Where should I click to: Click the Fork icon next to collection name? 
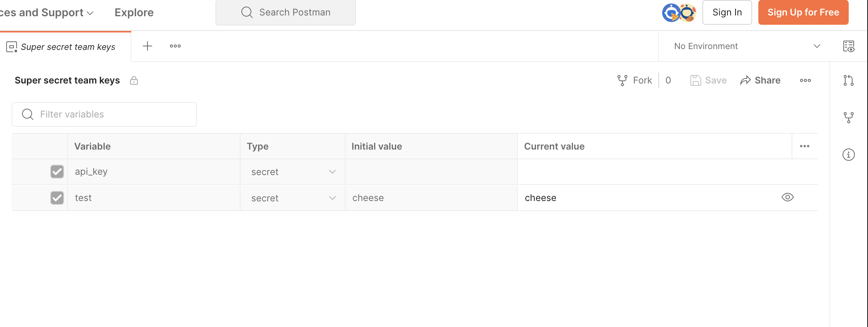point(622,80)
